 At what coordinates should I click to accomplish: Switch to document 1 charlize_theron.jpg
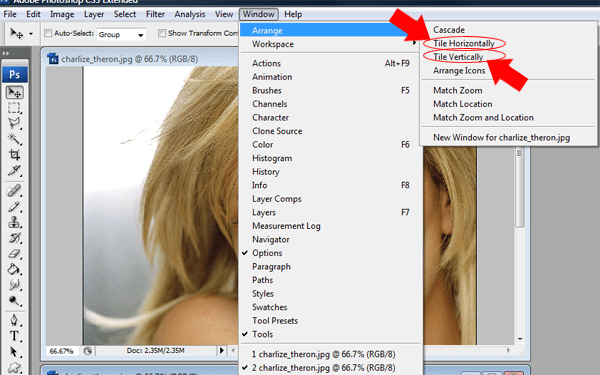coord(330,354)
